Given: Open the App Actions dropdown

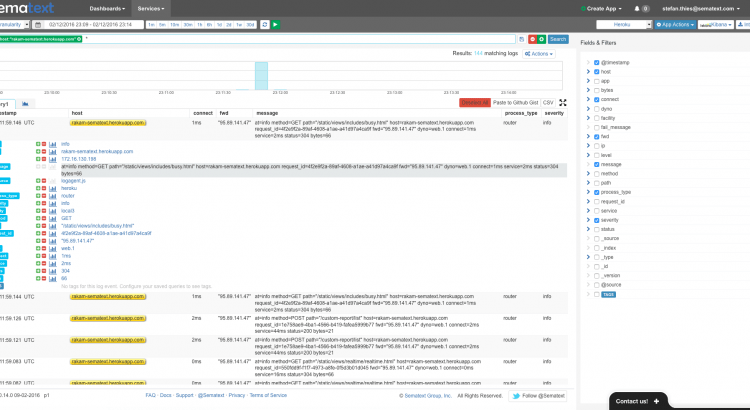Looking at the screenshot, I should tap(675, 24).
